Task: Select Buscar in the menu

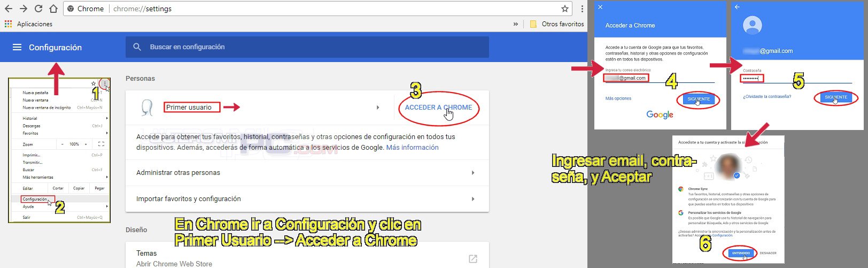Action: click(x=28, y=170)
